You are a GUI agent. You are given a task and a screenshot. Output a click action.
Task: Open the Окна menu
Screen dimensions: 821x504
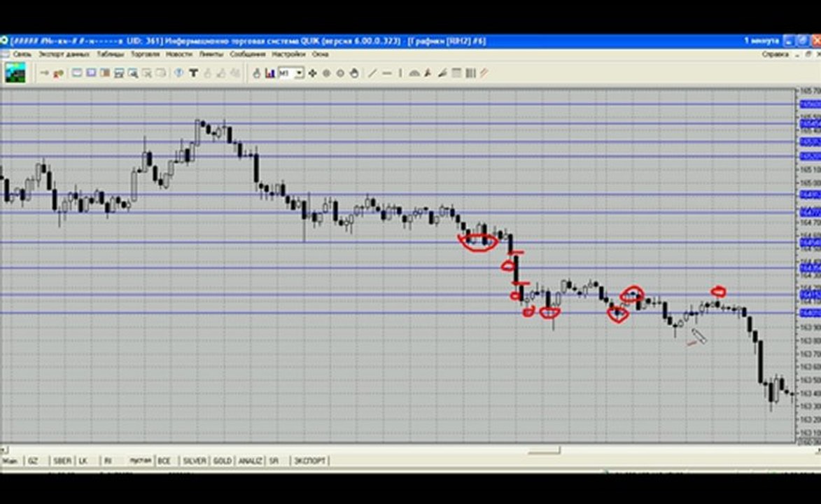(x=320, y=55)
